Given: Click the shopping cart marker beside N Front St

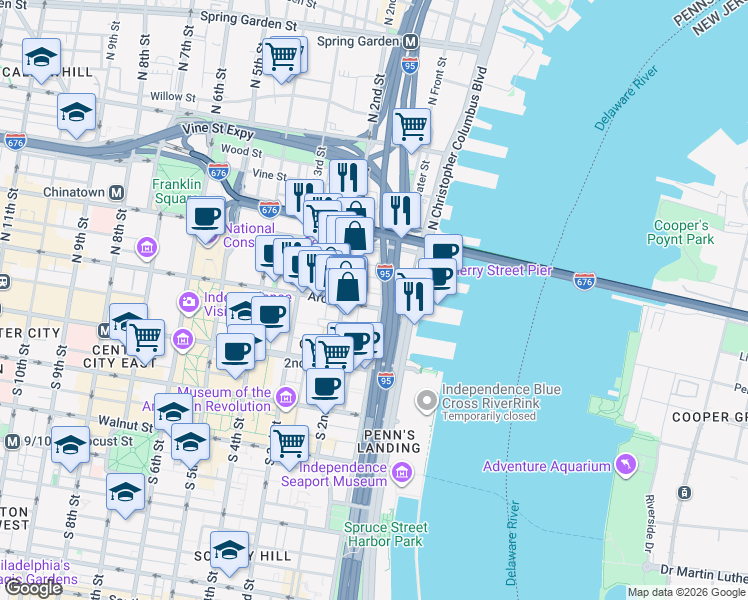Looking at the screenshot, I should coord(411,128).
